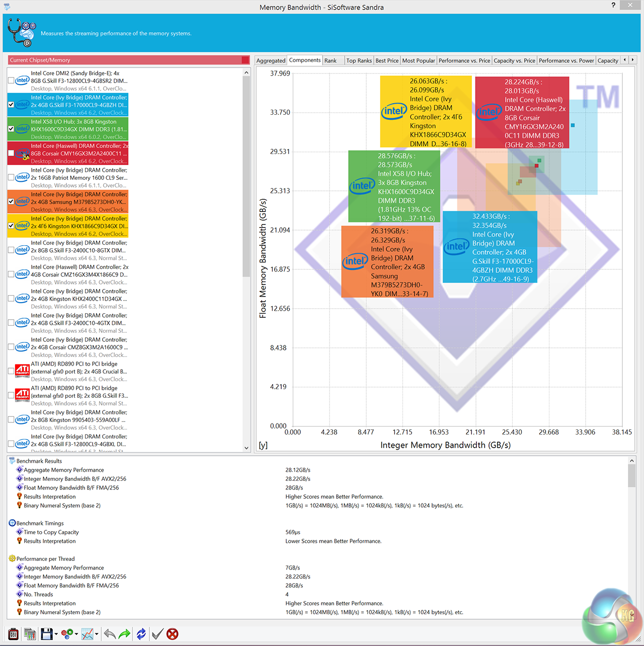
Task: Open help with the question mark icon
Action: pos(613,5)
